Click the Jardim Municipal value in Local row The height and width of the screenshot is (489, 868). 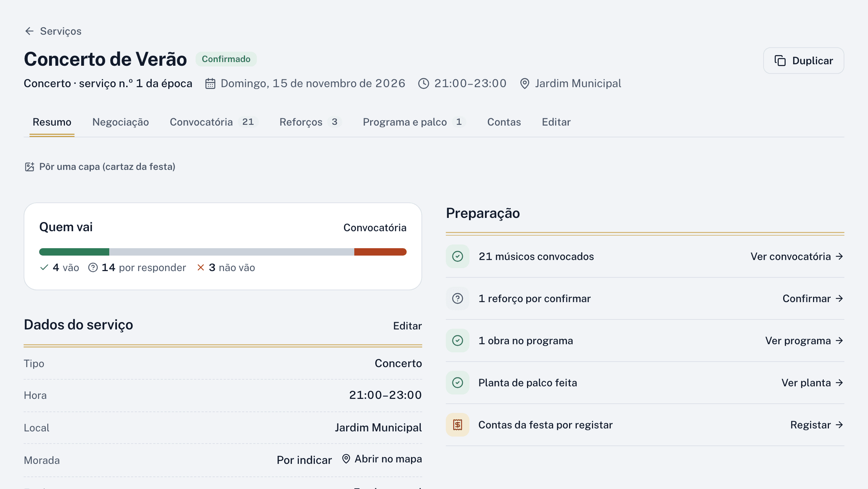tap(378, 428)
